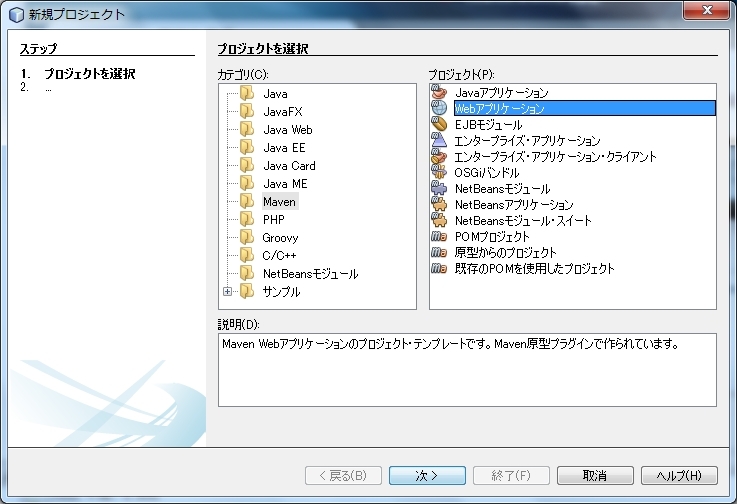Select the Java EE category
The image size is (737, 504).
[x=284, y=148]
